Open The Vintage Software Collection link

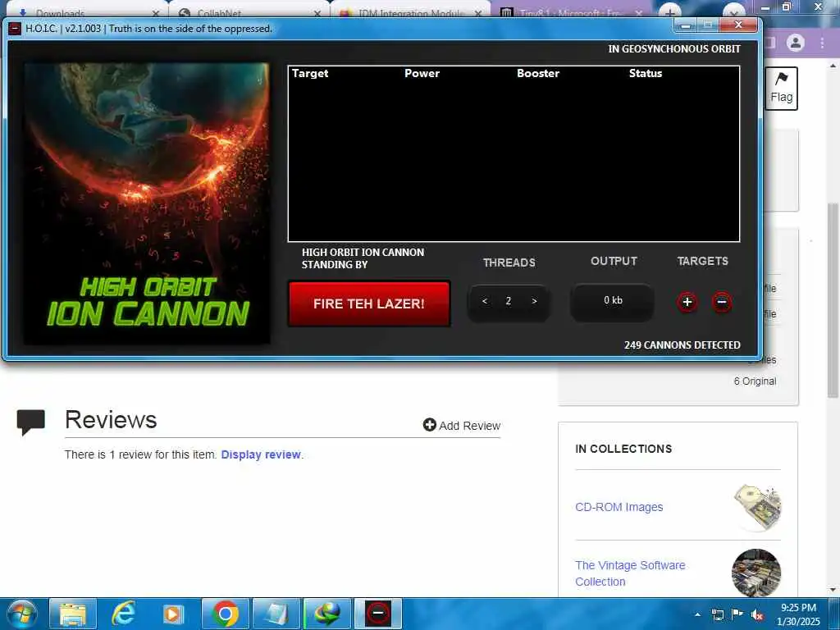click(630, 573)
